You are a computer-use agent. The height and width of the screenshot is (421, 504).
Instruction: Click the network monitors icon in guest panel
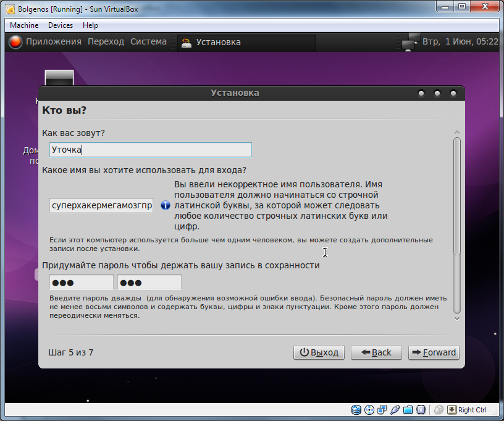click(x=410, y=42)
